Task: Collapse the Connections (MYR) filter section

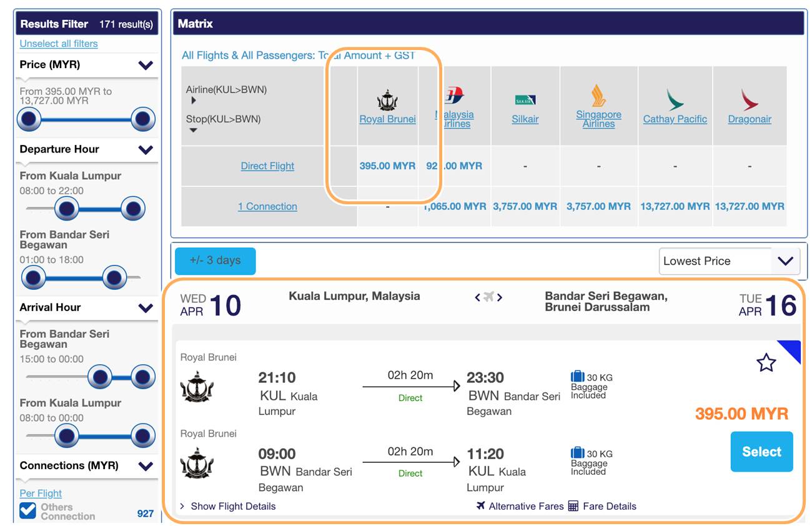Action: point(146,466)
